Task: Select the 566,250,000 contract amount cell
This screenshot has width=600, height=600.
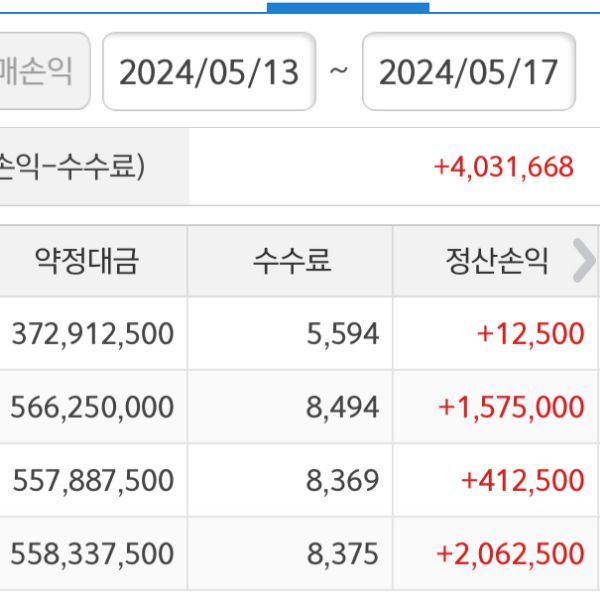Action: 93,407
